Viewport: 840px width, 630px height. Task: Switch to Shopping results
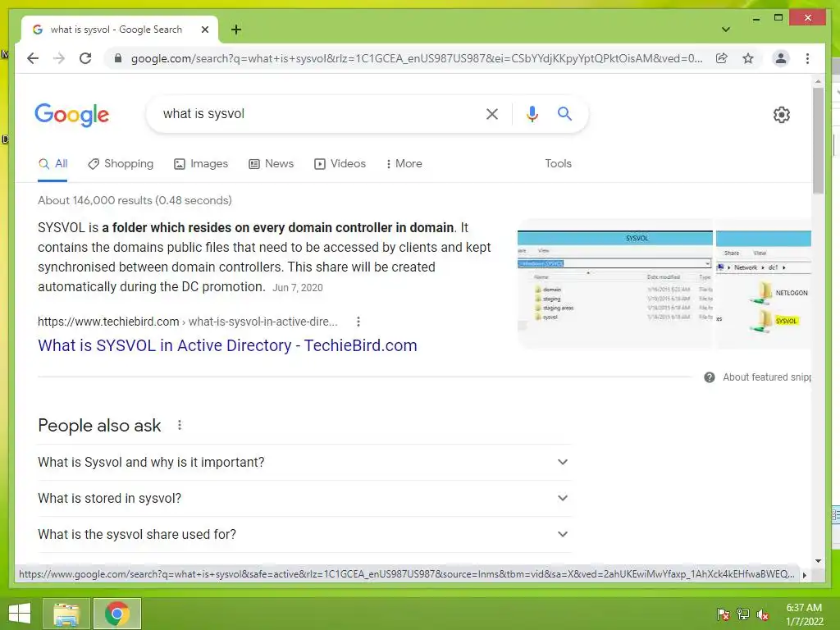pos(121,163)
